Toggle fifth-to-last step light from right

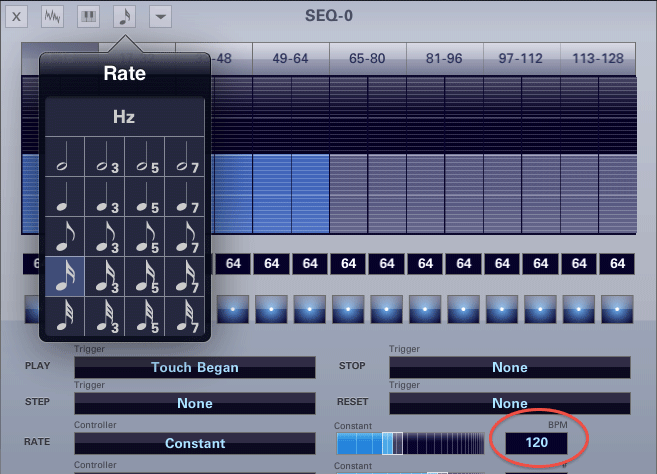point(463,309)
